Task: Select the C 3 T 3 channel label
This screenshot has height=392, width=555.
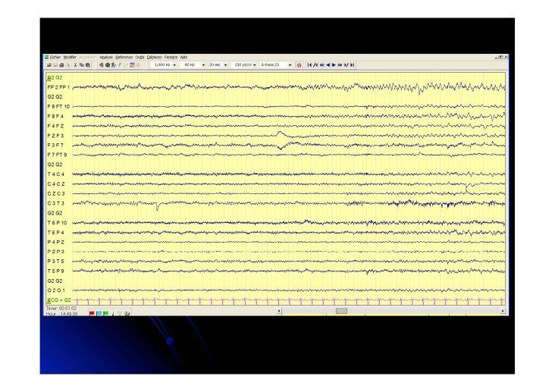Action: pos(56,203)
